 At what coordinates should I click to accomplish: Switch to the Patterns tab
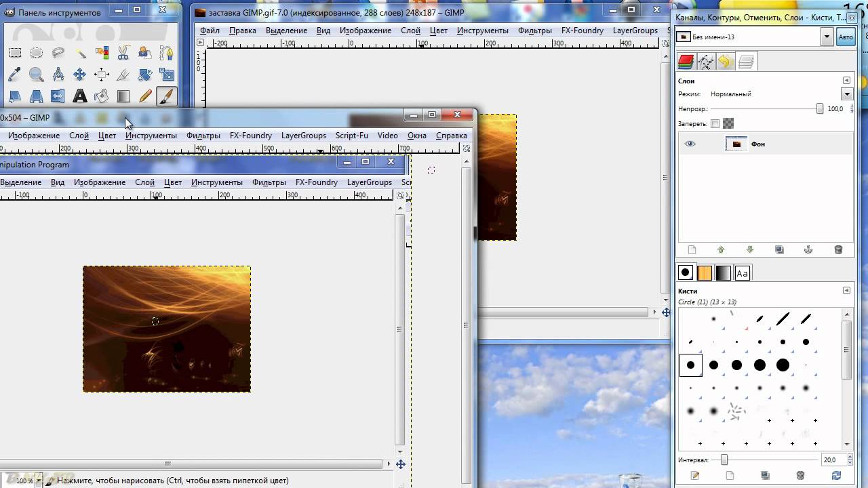(705, 272)
